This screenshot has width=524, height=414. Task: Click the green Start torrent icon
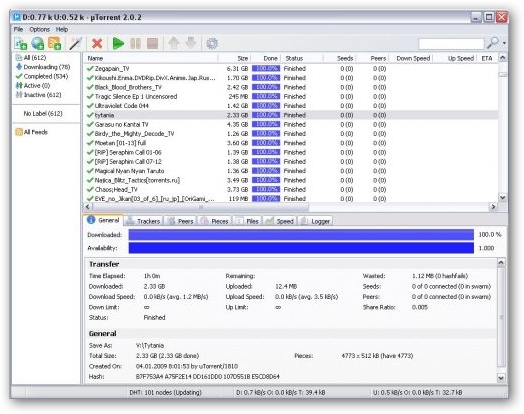118,43
